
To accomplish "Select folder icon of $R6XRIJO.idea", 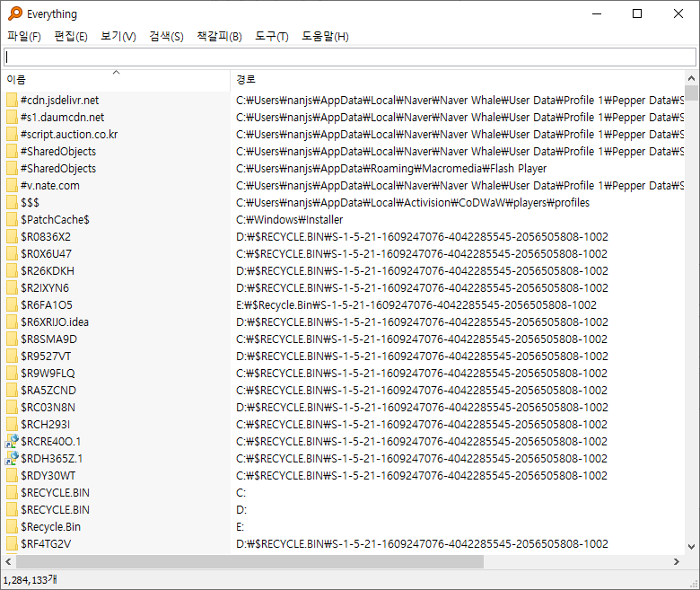I will (x=12, y=321).
